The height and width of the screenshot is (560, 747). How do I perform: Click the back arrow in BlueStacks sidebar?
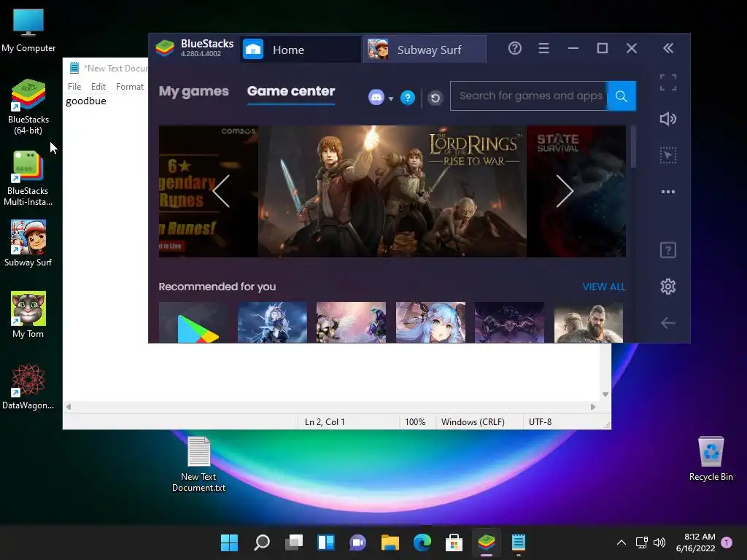(x=668, y=323)
